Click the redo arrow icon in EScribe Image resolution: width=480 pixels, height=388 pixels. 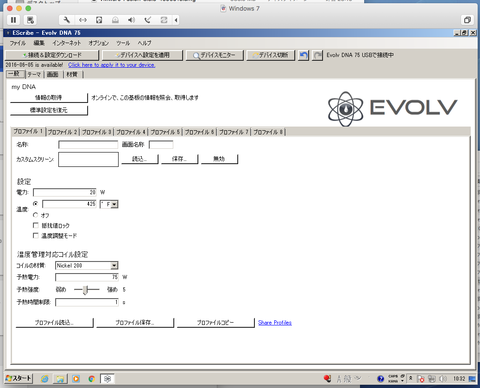coord(318,55)
